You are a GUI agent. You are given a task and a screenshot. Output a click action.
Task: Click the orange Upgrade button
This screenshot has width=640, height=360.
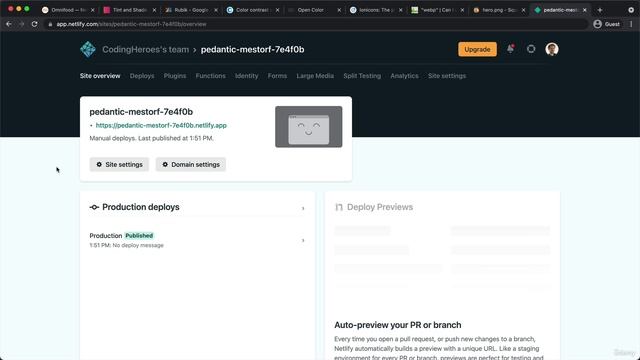(x=477, y=49)
